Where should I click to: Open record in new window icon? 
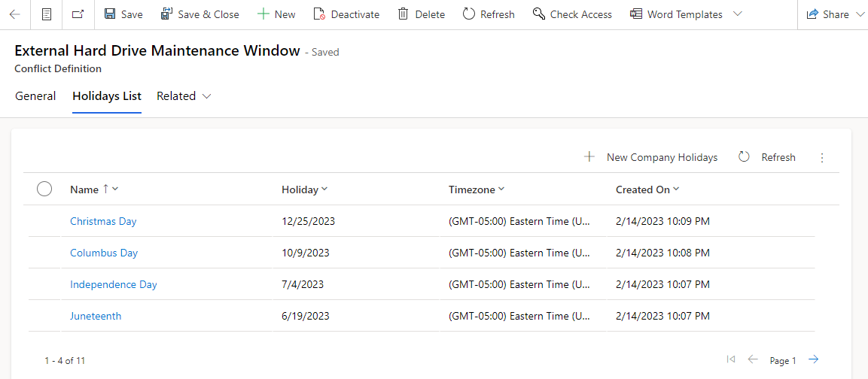78,14
